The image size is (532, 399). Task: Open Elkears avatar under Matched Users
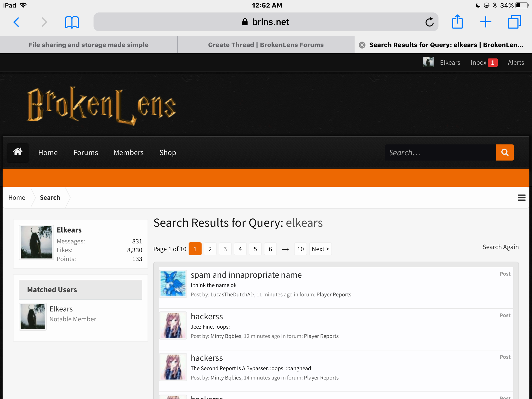pyautogui.click(x=33, y=317)
